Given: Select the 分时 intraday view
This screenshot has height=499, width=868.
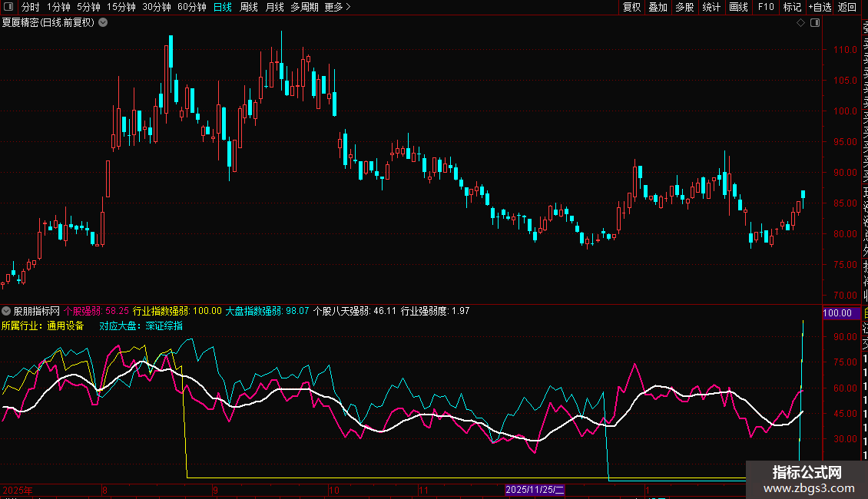Looking at the screenshot, I should click(30, 8).
